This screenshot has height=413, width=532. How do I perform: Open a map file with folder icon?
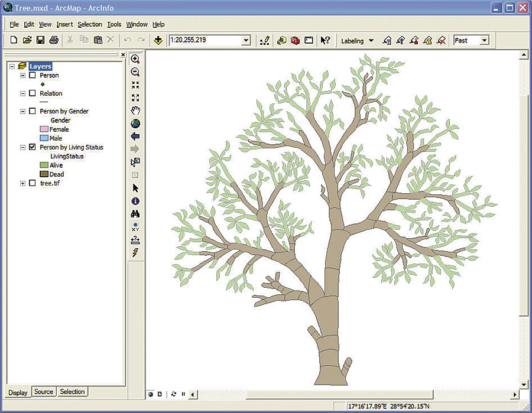coord(27,40)
